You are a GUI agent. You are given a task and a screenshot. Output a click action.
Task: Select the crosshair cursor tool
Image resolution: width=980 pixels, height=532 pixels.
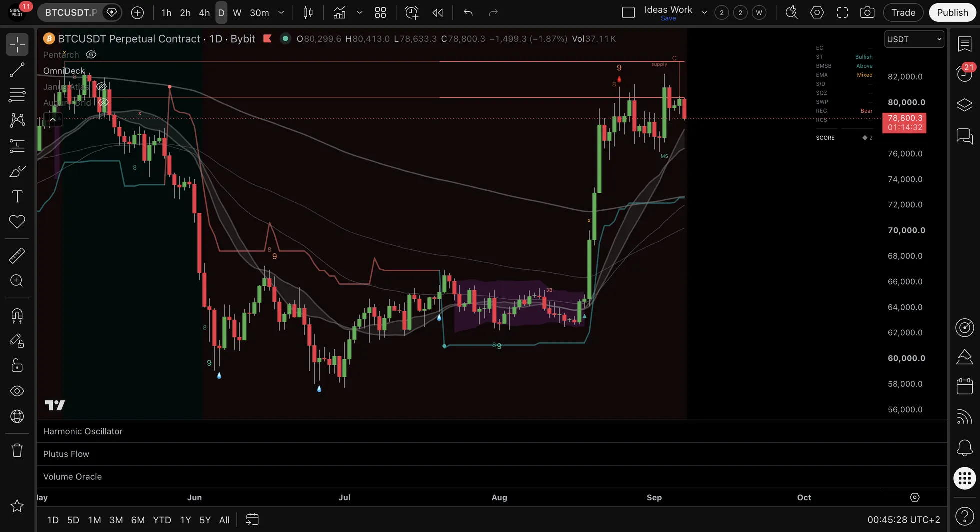(17, 45)
